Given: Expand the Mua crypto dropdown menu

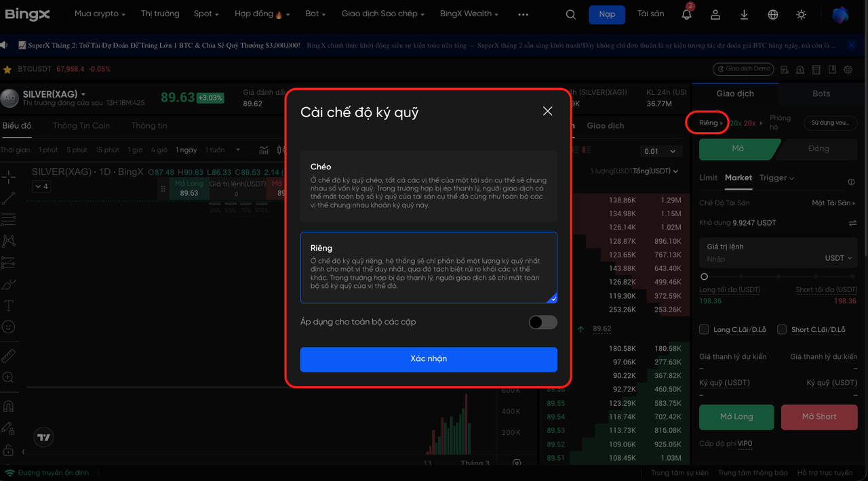Looking at the screenshot, I should pyautogui.click(x=100, y=14).
